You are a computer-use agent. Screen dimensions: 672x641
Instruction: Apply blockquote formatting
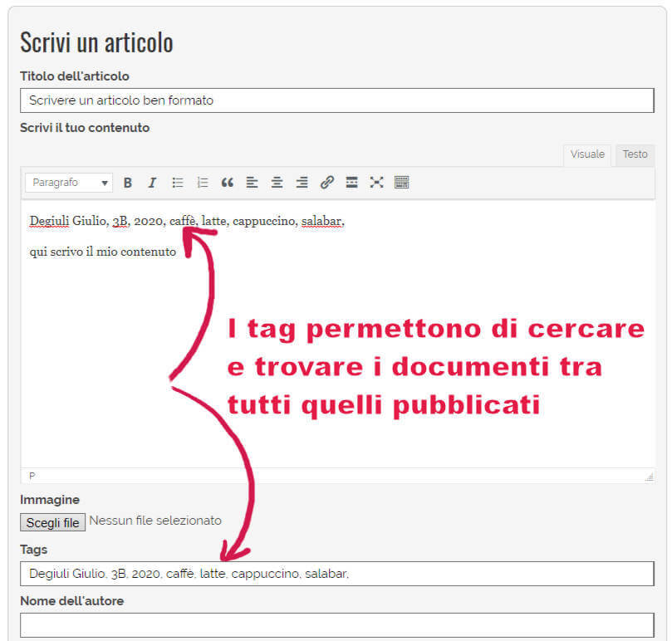point(228,182)
